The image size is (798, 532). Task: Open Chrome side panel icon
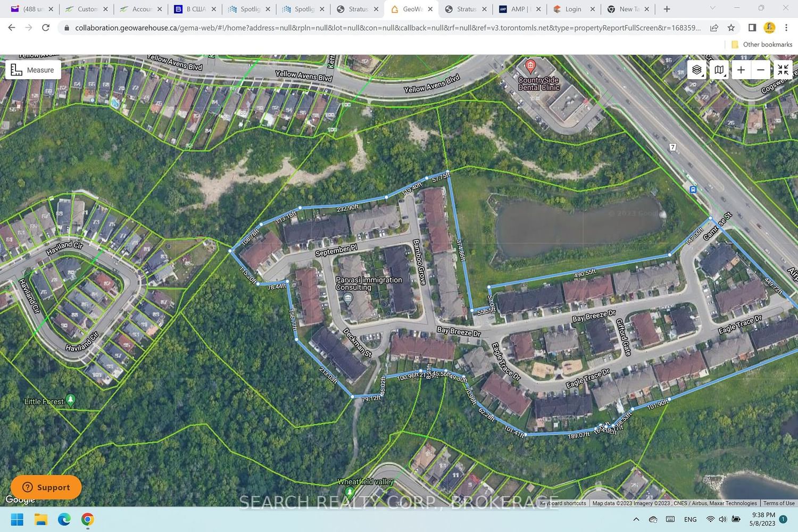(x=752, y=28)
